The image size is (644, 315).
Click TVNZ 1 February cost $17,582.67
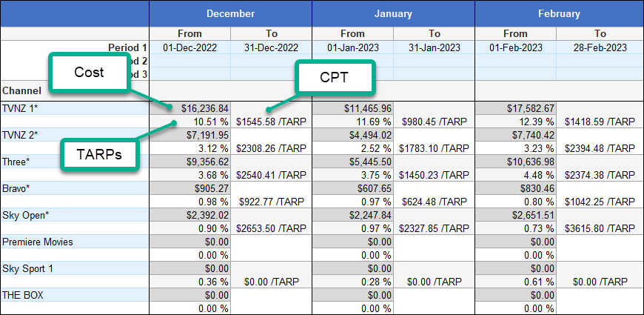pos(515,108)
